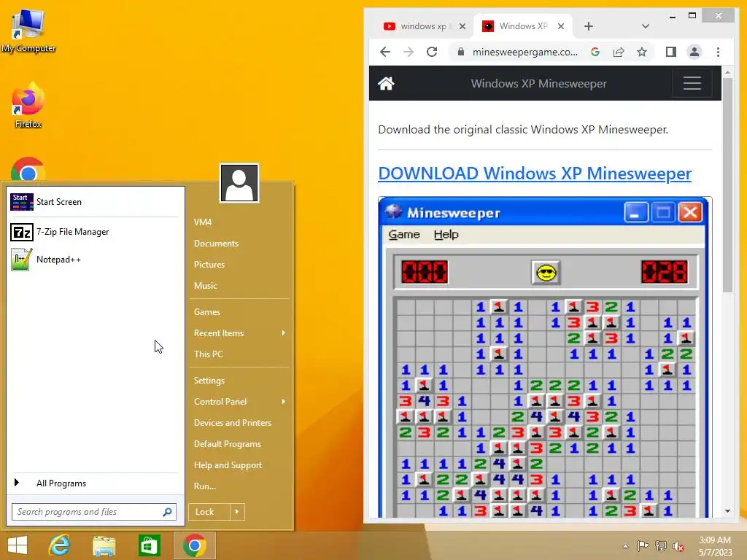Toggle Chrome side panel

(x=671, y=52)
